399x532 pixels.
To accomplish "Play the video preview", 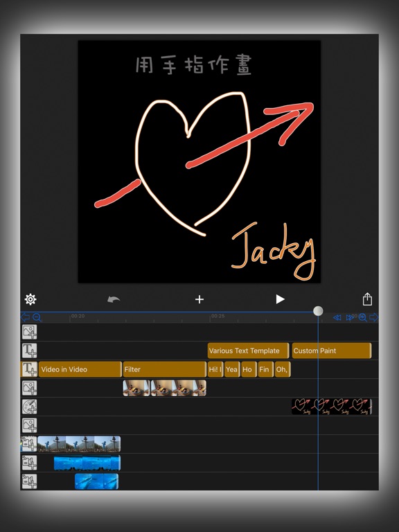I will coord(280,299).
